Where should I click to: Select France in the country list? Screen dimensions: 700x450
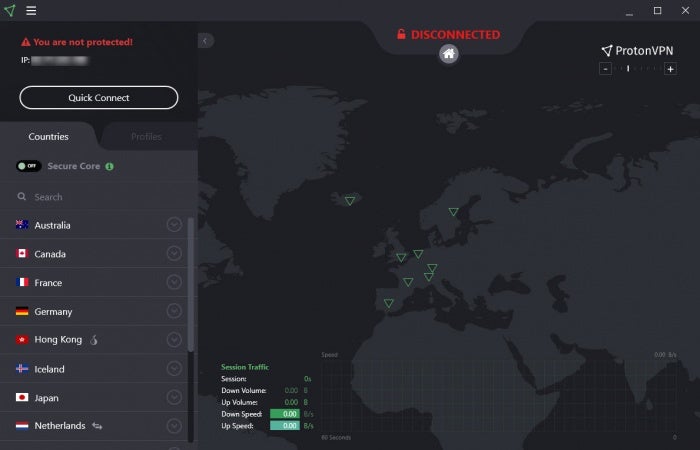pyautogui.click(x=94, y=282)
